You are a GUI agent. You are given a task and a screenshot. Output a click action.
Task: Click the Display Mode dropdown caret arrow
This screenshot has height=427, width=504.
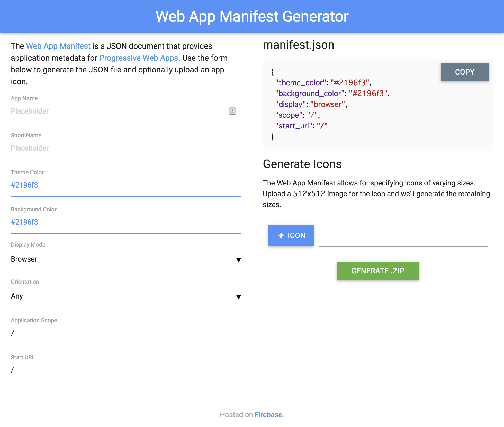click(x=239, y=260)
